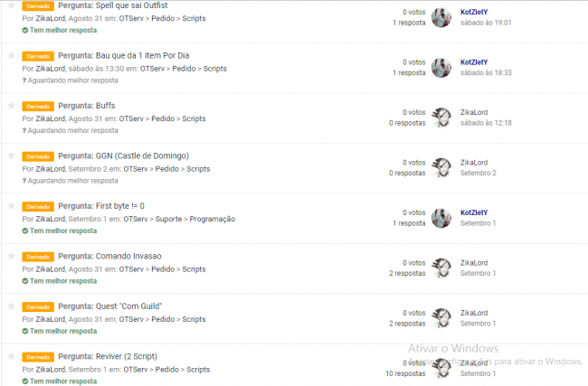Screen dimensions: 588x386
Task: Click Derivado badge on Reviver topic
Action: click(x=38, y=357)
